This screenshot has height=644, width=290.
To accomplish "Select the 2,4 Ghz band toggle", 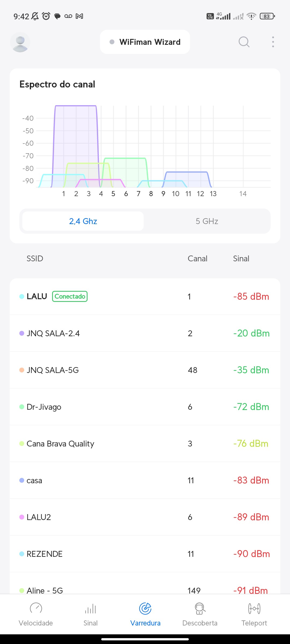I will pos(83,221).
